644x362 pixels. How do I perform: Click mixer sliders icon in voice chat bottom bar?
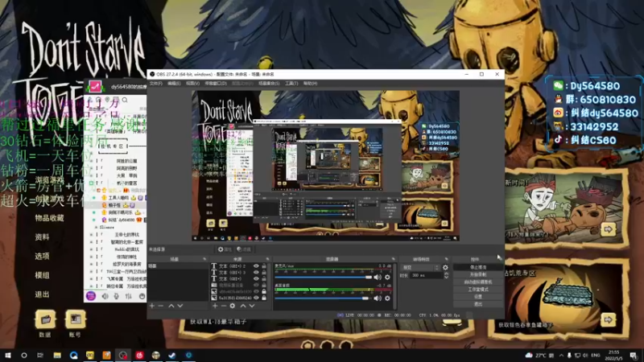129,296
